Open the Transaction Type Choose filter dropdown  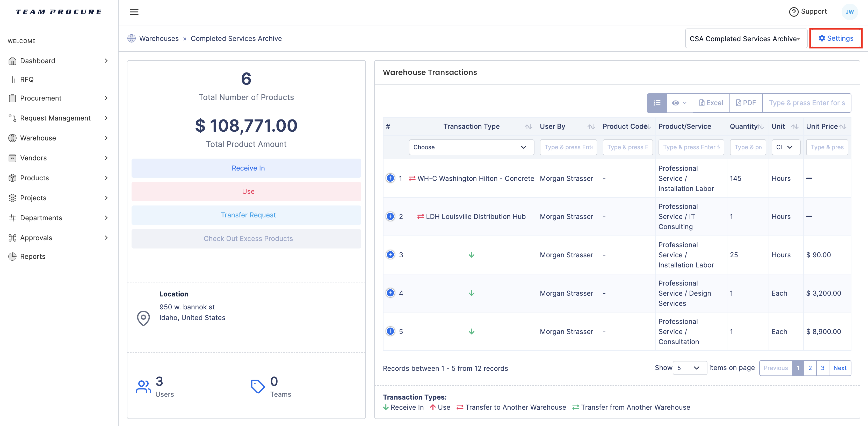pyautogui.click(x=471, y=147)
